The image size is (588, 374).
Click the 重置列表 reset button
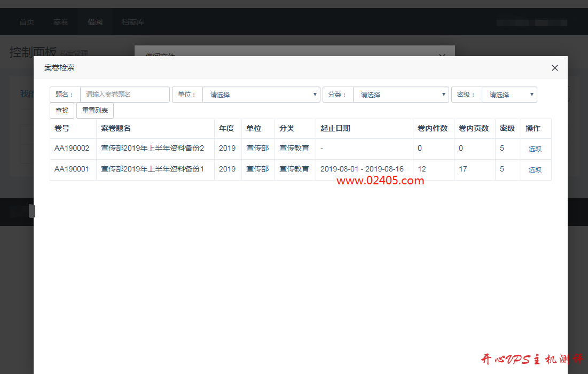[95, 111]
